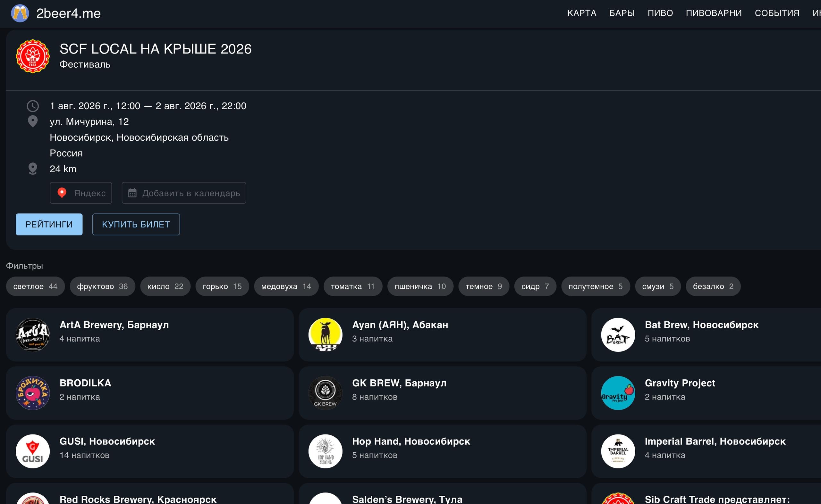Screen dimensions: 821x504
Task: Open GK BREW, Барнаул card
Action: coord(442,393)
